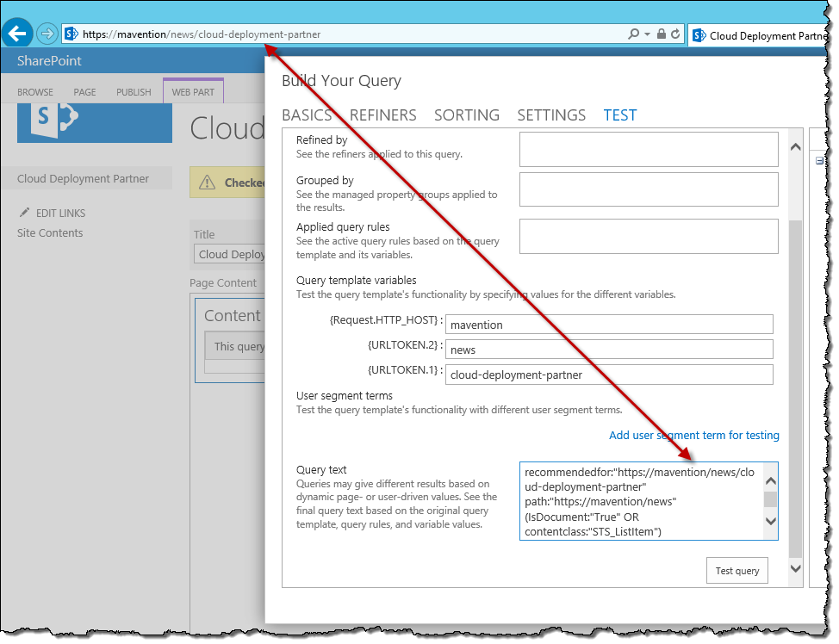Click the Test query button

736,571
